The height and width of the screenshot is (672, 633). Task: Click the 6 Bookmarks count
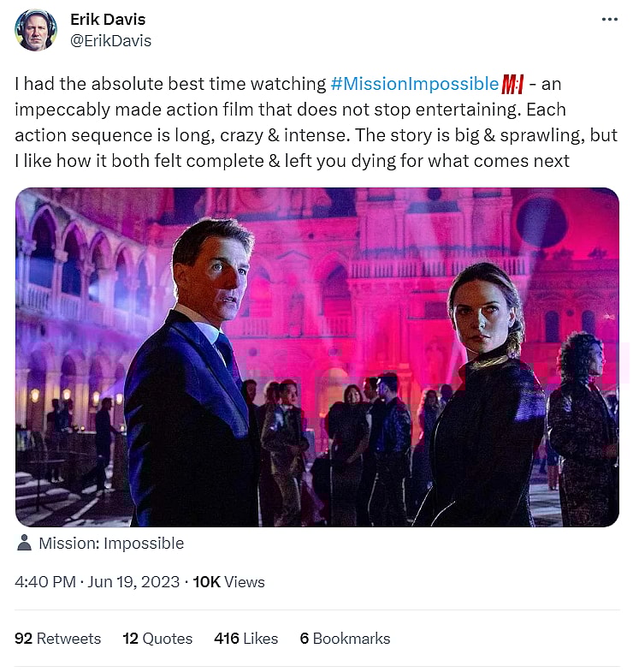click(x=345, y=639)
